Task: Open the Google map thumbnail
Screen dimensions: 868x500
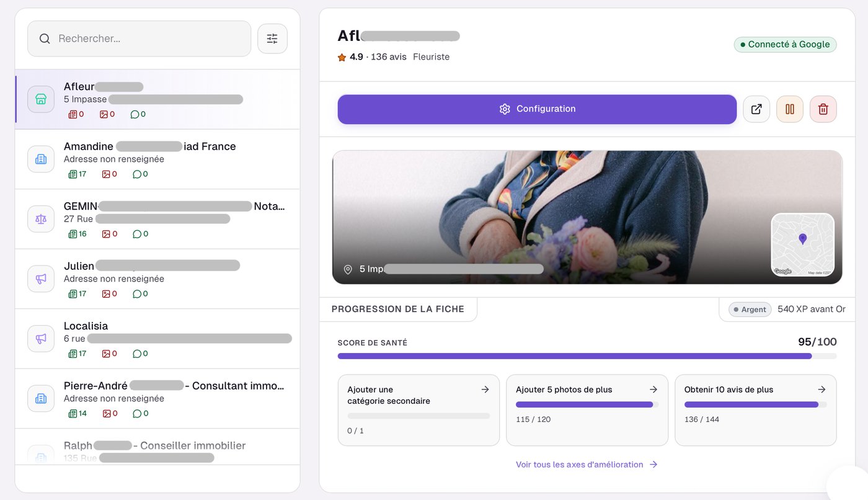Action: tap(802, 245)
